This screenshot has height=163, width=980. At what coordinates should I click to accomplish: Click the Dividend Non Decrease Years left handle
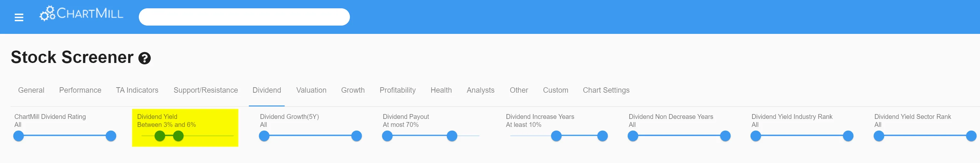(x=633, y=136)
